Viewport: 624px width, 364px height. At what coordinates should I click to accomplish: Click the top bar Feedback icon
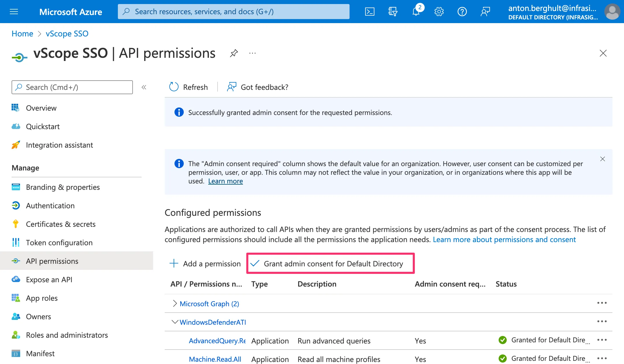(x=485, y=12)
